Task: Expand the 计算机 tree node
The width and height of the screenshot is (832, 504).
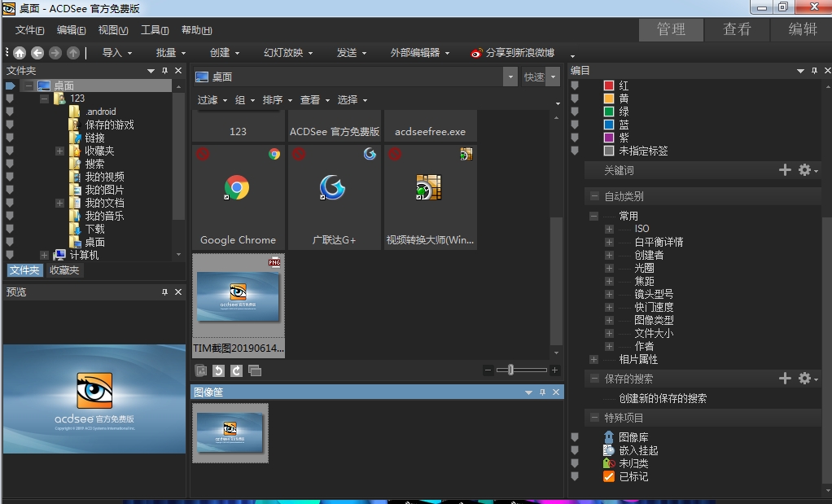Action: click(x=44, y=255)
